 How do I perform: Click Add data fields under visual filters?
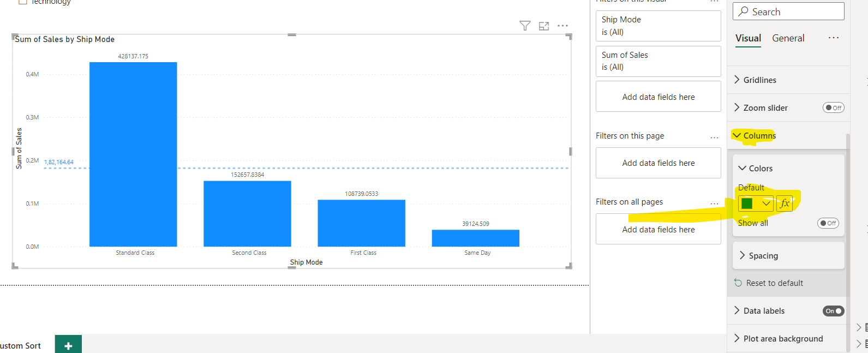(x=659, y=97)
